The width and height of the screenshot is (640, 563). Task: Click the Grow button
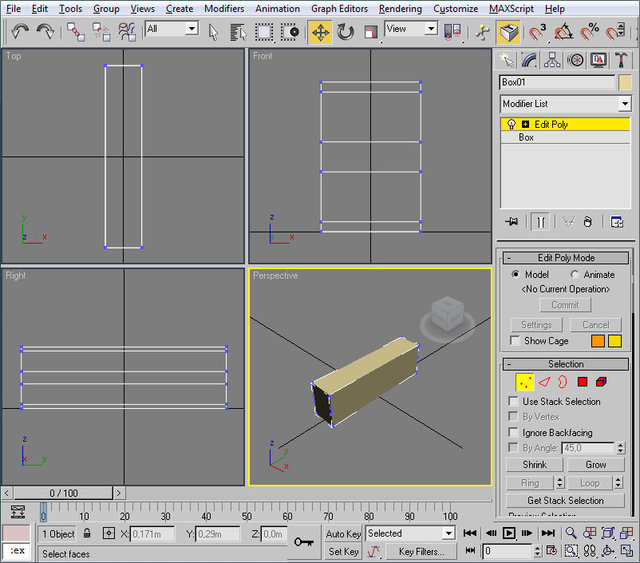596,465
